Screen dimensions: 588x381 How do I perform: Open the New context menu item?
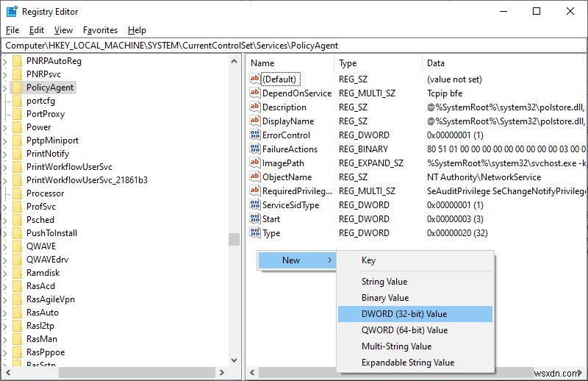click(x=297, y=260)
